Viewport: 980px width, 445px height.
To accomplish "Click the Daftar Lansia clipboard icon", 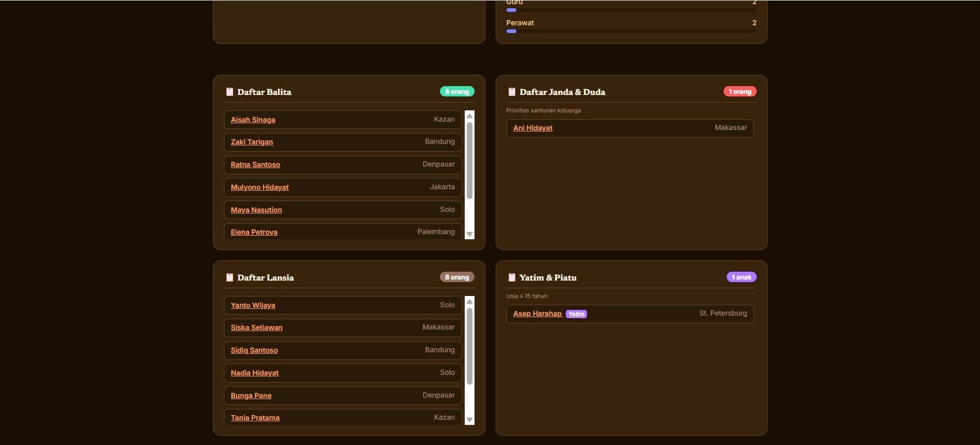I will click(230, 277).
